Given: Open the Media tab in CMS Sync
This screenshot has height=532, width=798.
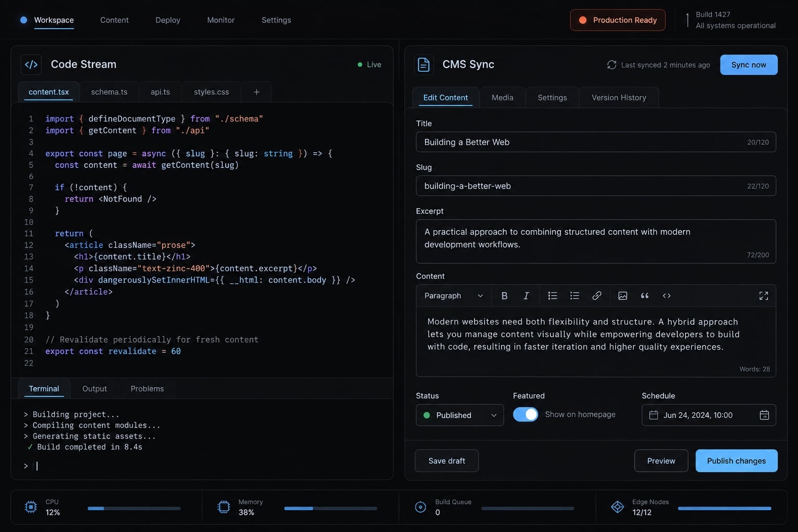Looking at the screenshot, I should pyautogui.click(x=502, y=98).
